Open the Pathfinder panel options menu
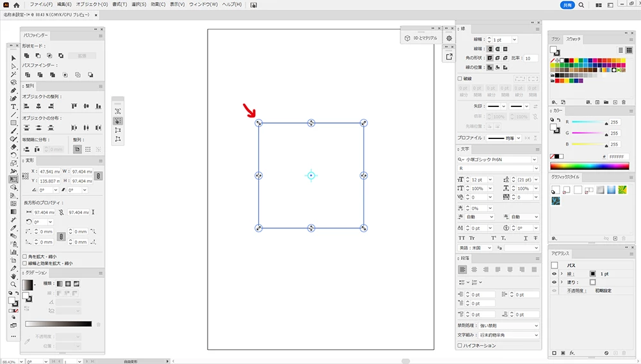The height and width of the screenshot is (364, 641). coord(101,35)
